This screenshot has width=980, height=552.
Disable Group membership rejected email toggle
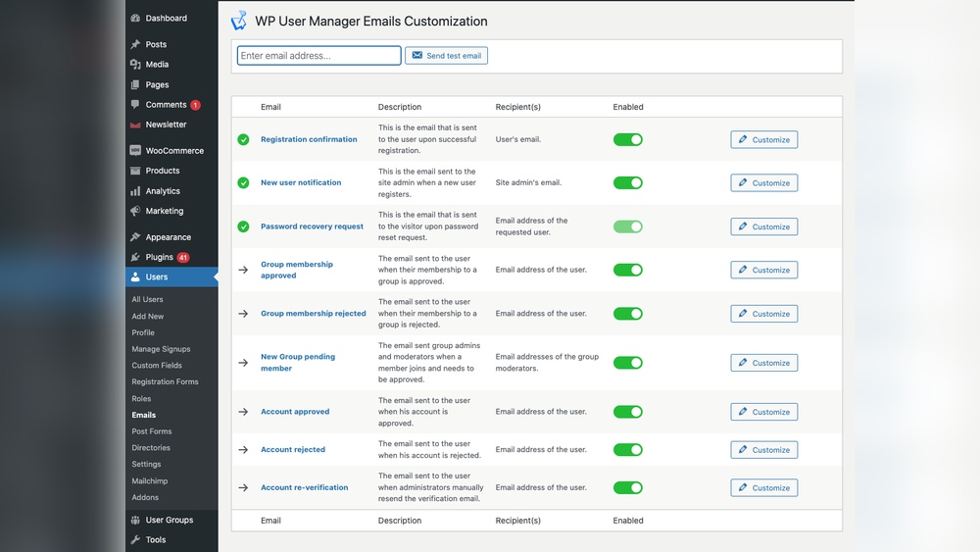(x=627, y=314)
